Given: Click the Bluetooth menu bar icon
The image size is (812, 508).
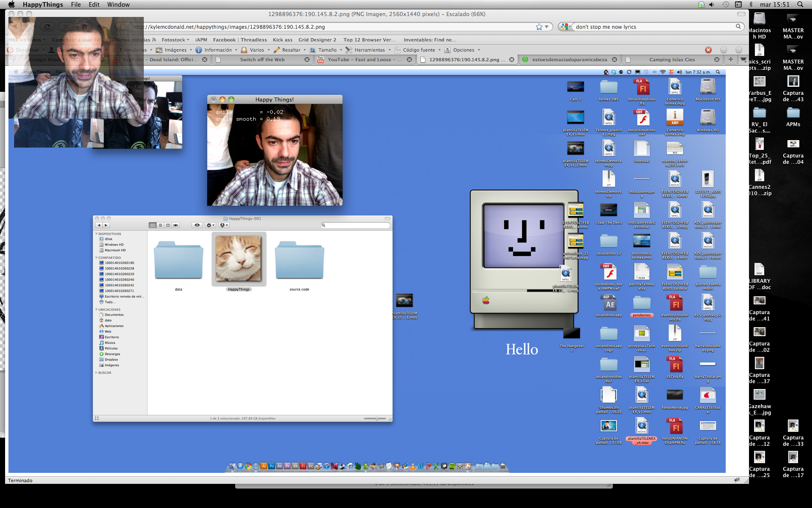Looking at the screenshot, I should [x=751, y=5].
